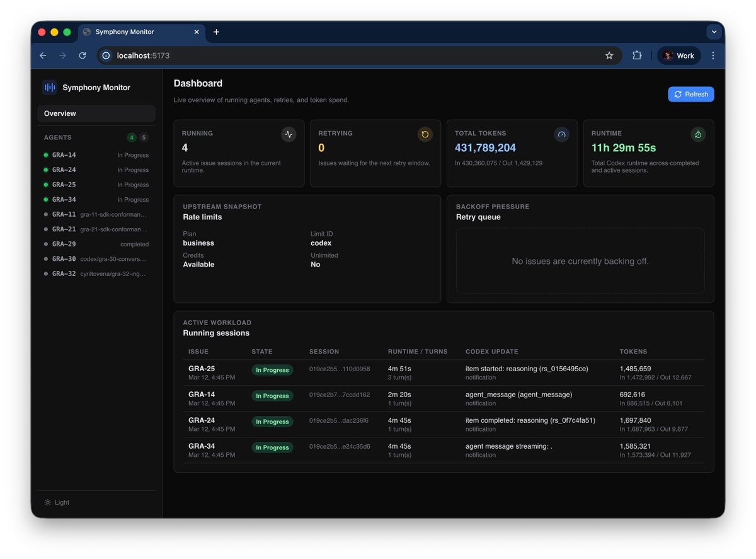756x559 pixels.
Task: Click session ID 019ce2b7...7ccdd162
Action: (x=340, y=395)
